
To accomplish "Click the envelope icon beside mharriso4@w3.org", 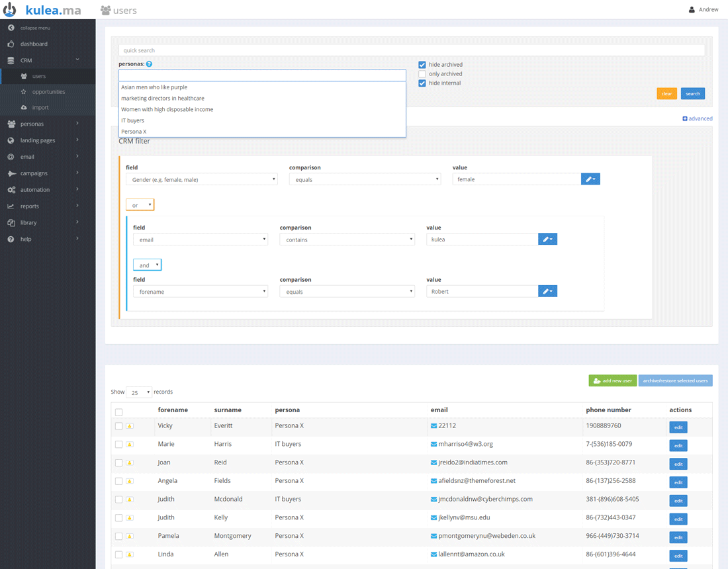I will 433,444.
